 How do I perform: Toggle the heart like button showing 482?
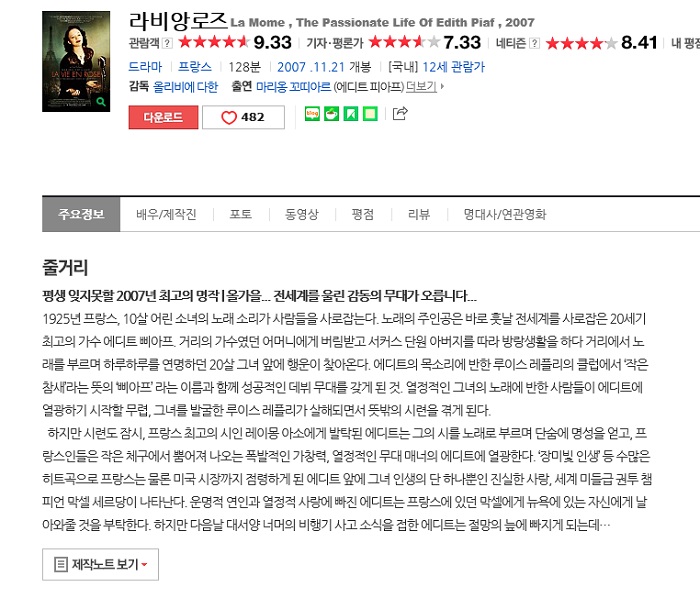pyautogui.click(x=243, y=117)
